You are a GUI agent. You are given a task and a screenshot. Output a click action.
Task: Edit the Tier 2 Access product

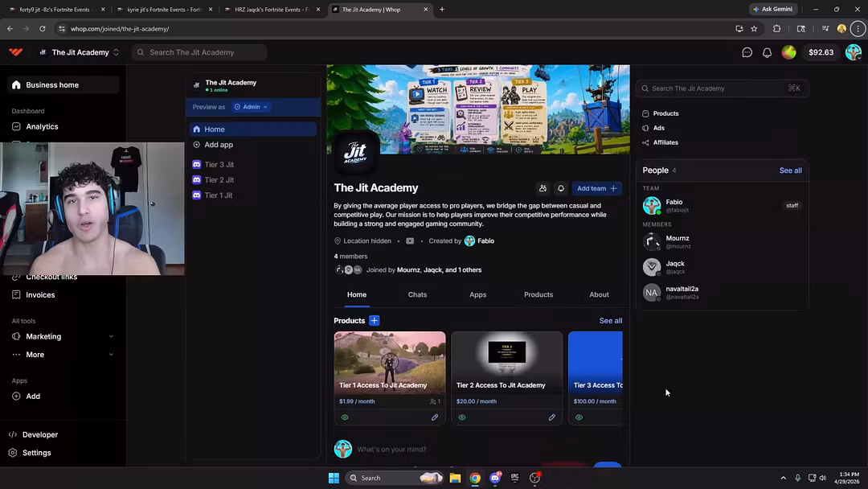tap(552, 417)
